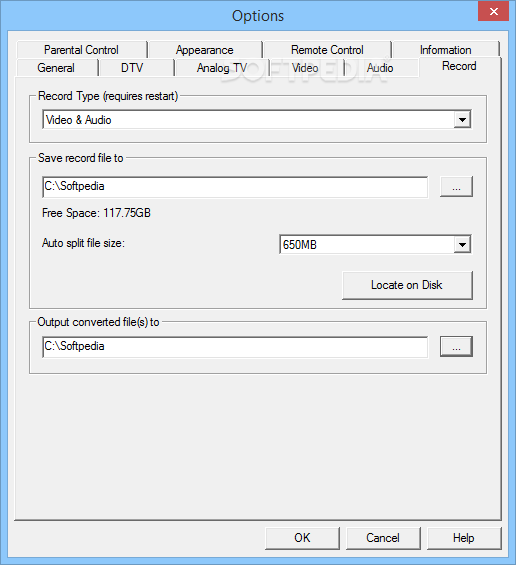
Task: Expand the Auto split file size arrow
Action: pos(462,245)
